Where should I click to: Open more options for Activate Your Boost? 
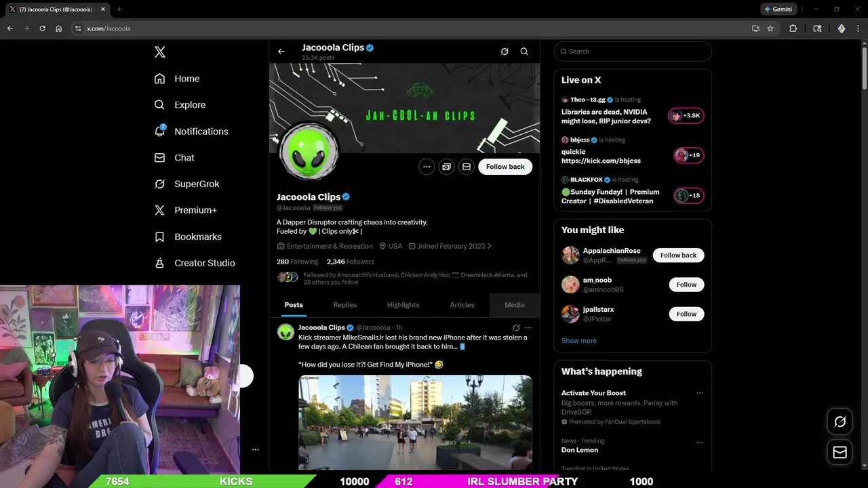tap(700, 393)
